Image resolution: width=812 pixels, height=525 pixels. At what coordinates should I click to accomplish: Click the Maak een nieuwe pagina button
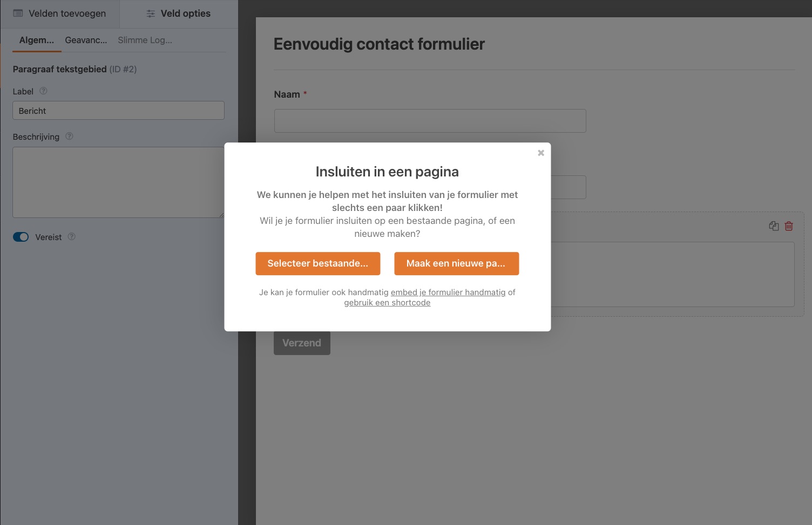[456, 263]
